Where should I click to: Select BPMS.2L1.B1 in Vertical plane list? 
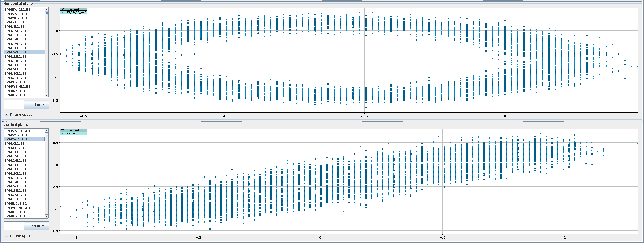[24, 203]
